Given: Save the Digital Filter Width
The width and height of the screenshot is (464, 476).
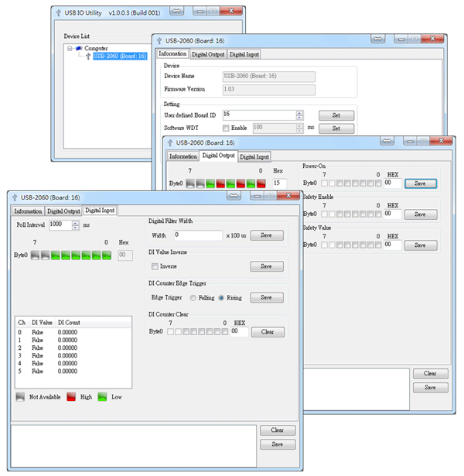Looking at the screenshot, I should point(267,235).
